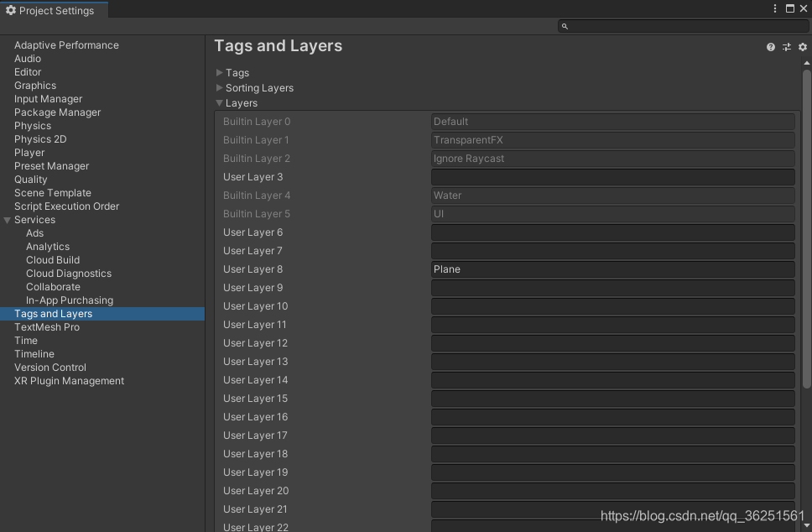Select the Project Settings tab
Viewport: 812px width, 532px height.
52,10
